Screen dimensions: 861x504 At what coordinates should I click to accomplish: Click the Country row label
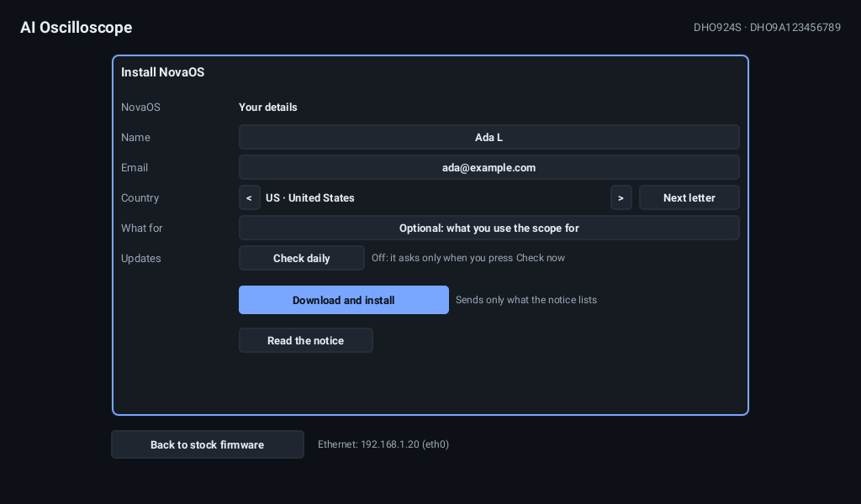click(x=140, y=198)
